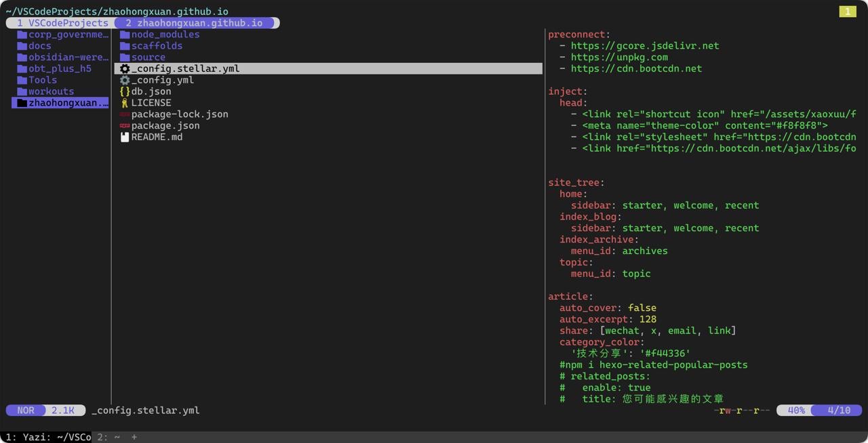Click the folder icon beside corp_governme…
The image size is (868, 443).
[22, 35]
